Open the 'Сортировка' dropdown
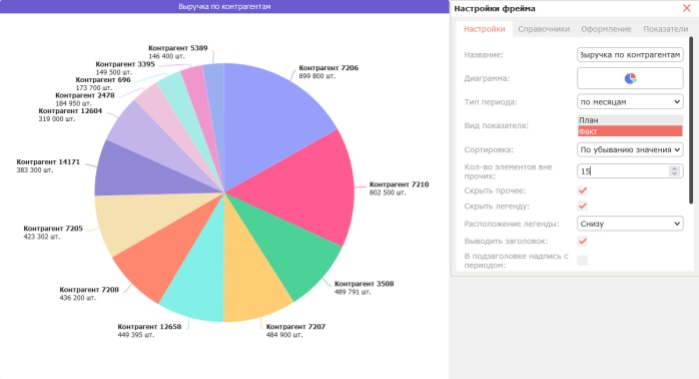The width and height of the screenshot is (699, 379). pyautogui.click(x=630, y=149)
